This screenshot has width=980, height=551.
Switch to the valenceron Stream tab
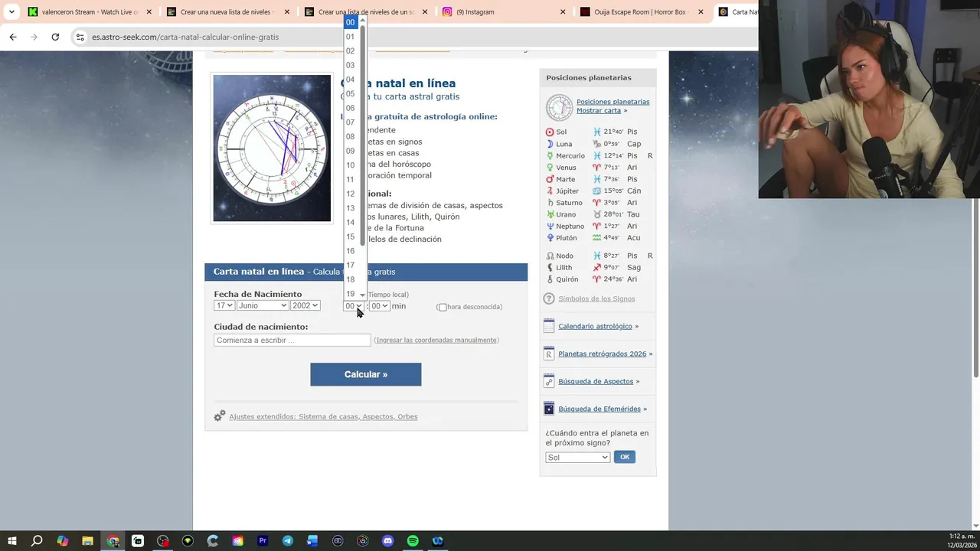click(x=90, y=11)
